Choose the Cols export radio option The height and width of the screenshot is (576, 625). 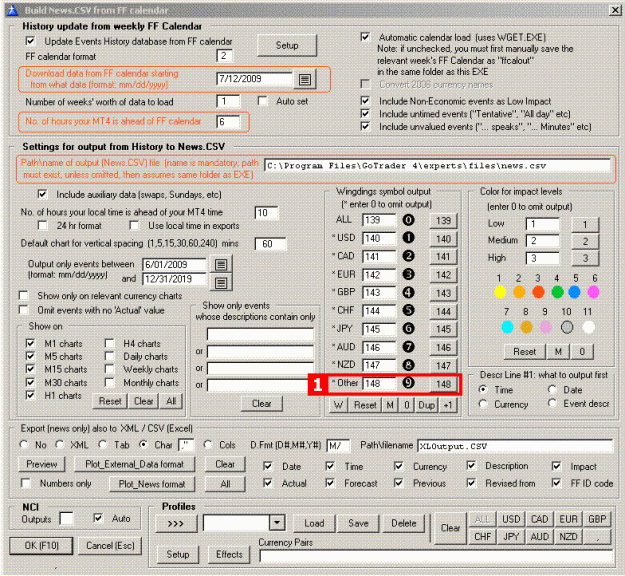pyautogui.click(x=207, y=444)
